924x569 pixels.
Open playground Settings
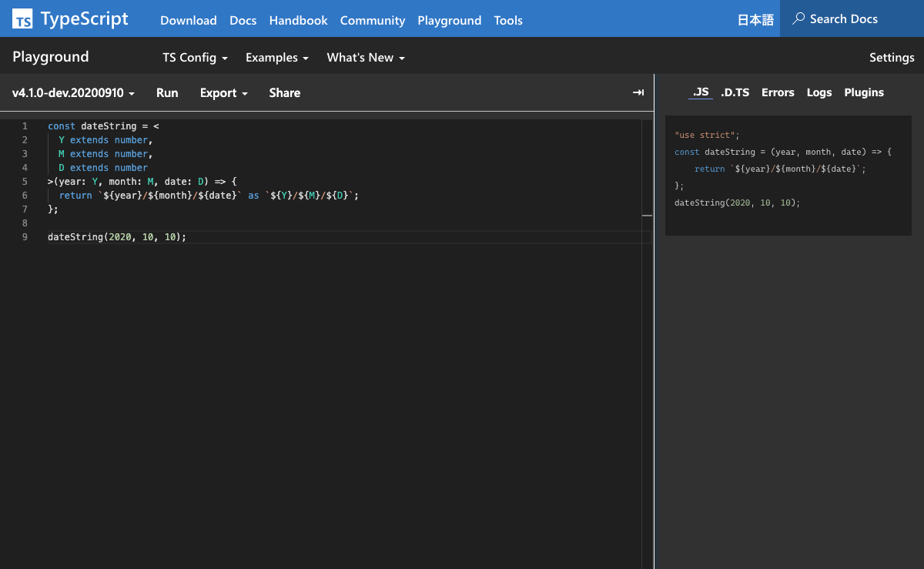tap(892, 58)
